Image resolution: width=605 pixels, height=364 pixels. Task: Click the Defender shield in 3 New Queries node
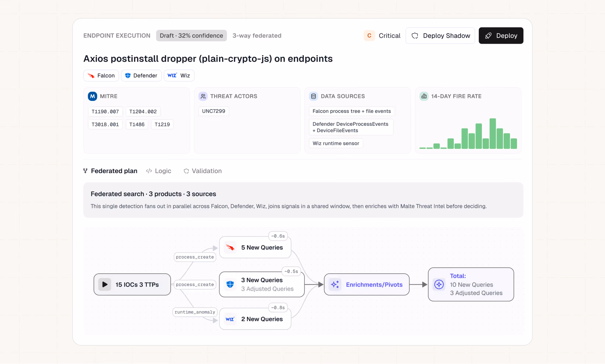coord(230,284)
